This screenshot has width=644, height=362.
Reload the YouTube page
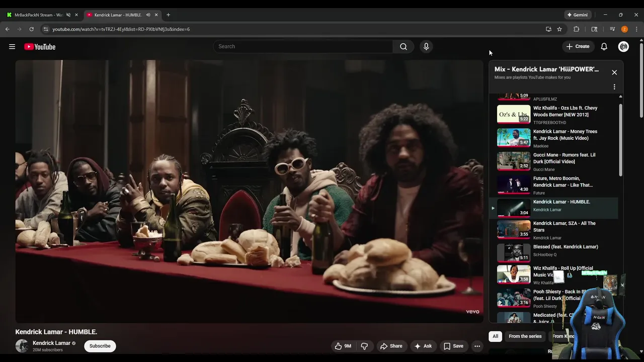pyautogui.click(x=31, y=29)
